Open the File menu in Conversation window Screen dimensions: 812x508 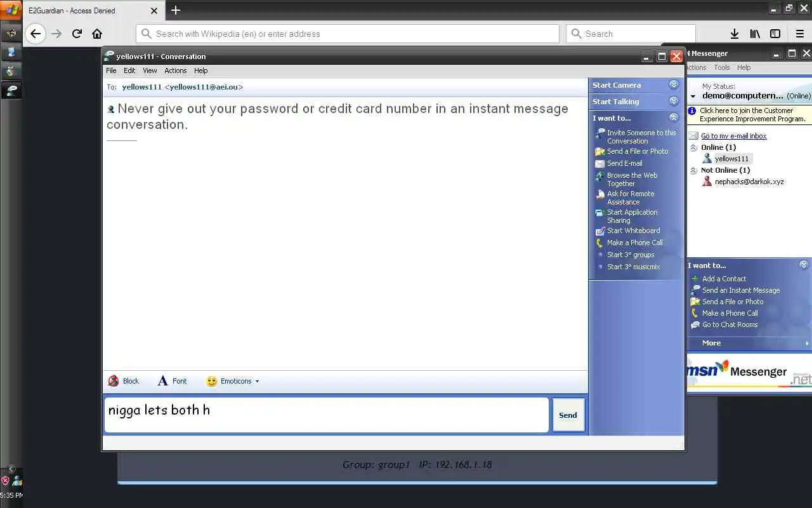111,70
